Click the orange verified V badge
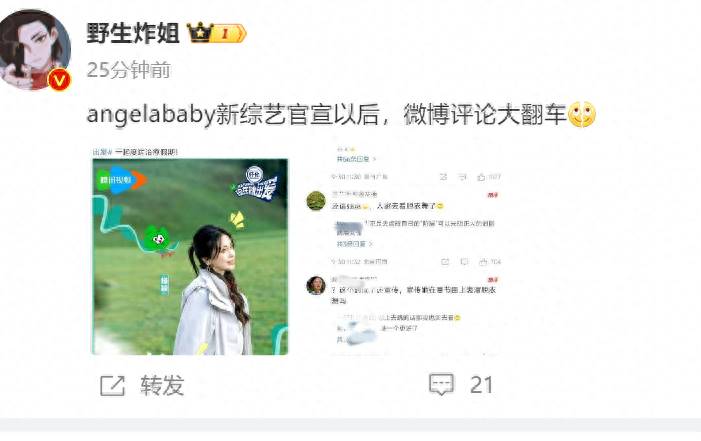701x441 pixels. click(x=59, y=80)
